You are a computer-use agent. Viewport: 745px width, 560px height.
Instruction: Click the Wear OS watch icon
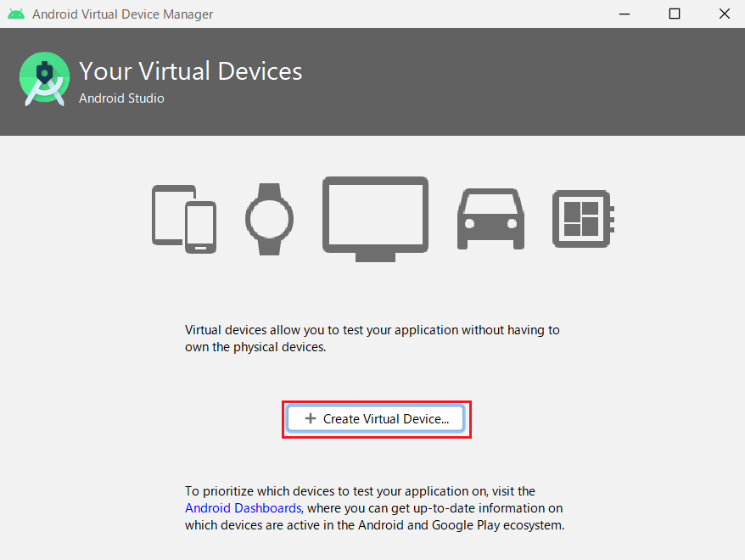coord(269,217)
